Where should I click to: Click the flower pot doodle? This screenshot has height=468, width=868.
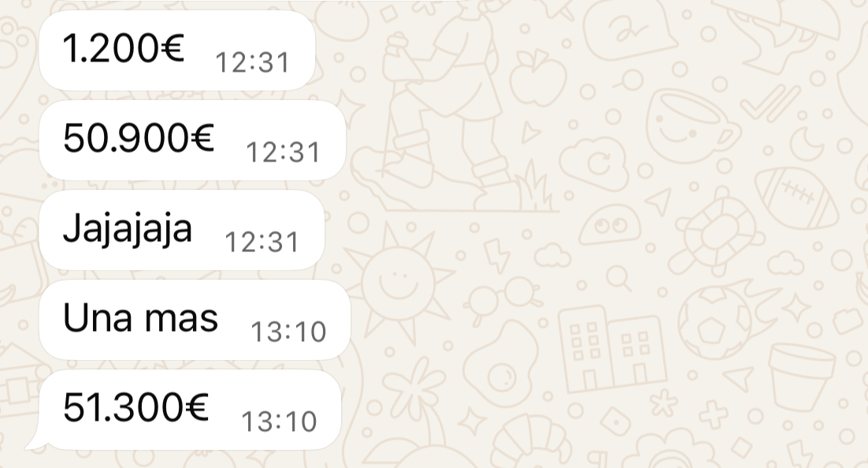801,377
